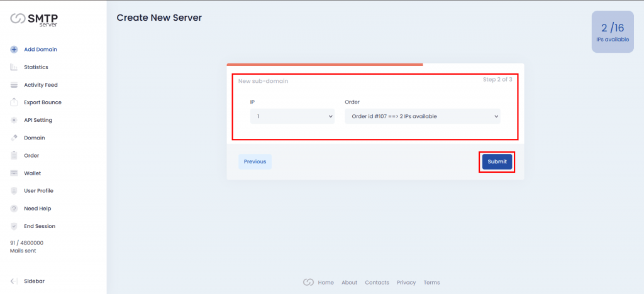Click the '91 / 4800000' mails sent counter
644x294 pixels.
pos(26,242)
